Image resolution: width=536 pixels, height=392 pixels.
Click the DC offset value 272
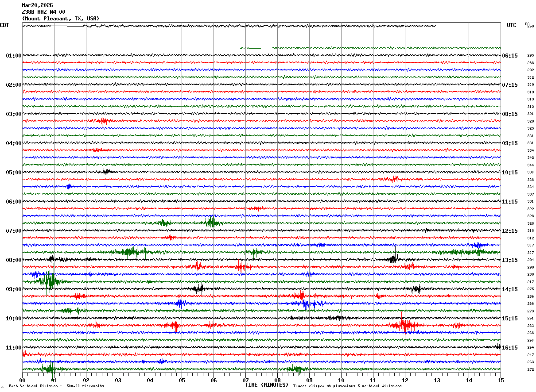click(530, 369)
